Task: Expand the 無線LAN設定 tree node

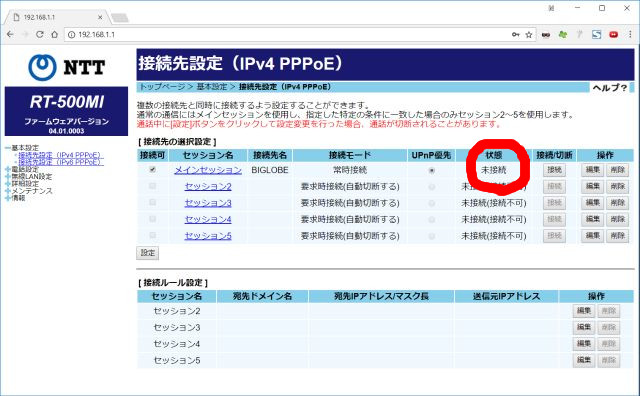Action: (x=8, y=176)
